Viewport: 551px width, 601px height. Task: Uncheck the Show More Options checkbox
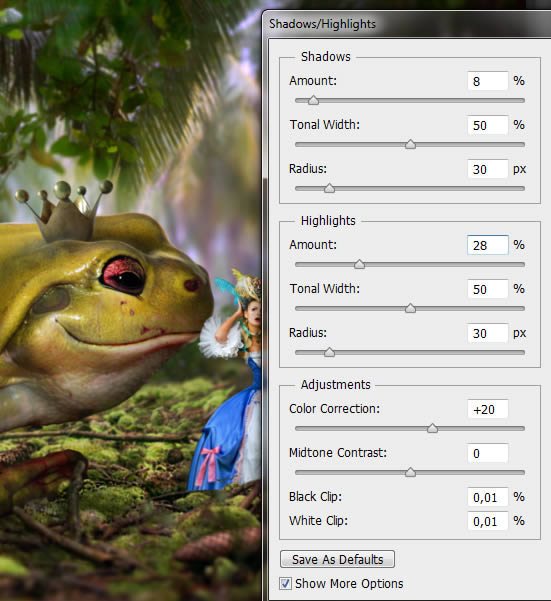285,583
